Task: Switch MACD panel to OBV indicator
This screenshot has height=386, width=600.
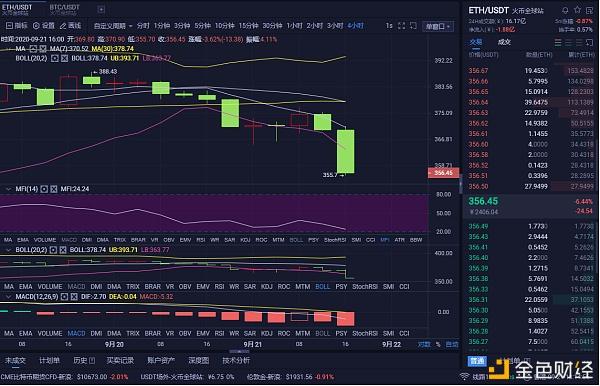Action: click(185, 333)
